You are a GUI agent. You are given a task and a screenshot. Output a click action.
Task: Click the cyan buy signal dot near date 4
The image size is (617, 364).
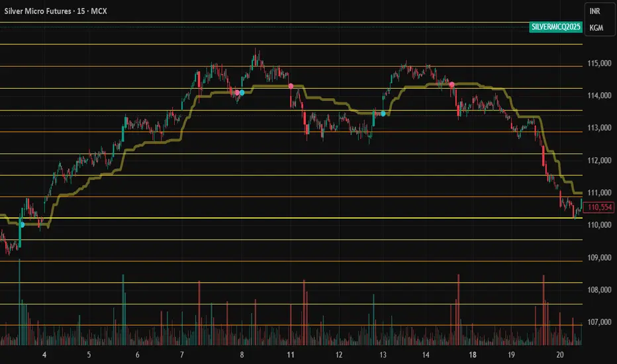click(23, 225)
